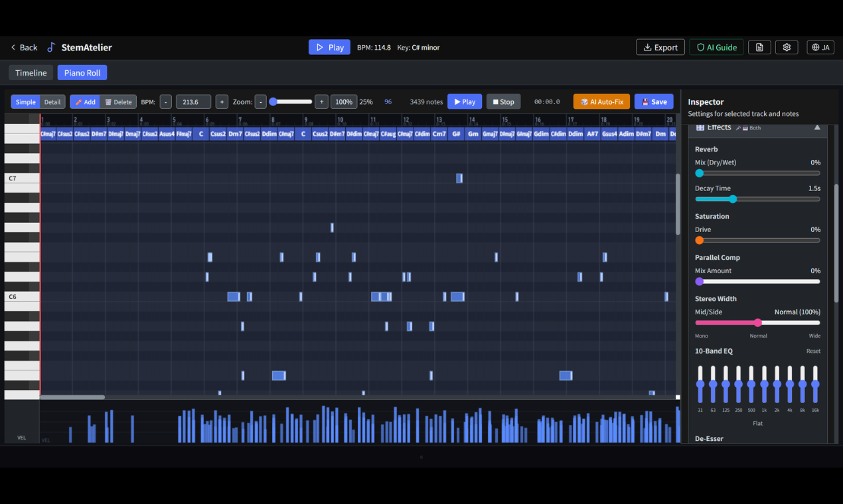
Task: Start playback from the header Play button
Action: click(x=329, y=47)
